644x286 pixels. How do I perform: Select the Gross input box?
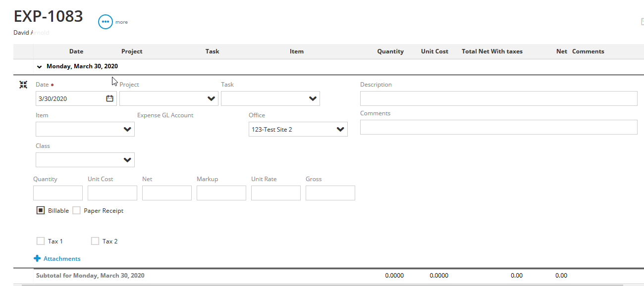330,193
